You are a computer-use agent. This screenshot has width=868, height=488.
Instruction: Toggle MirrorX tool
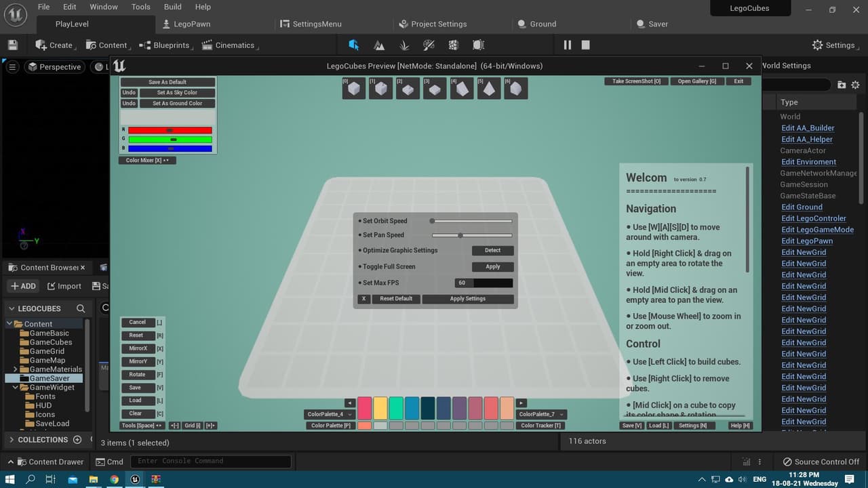138,348
